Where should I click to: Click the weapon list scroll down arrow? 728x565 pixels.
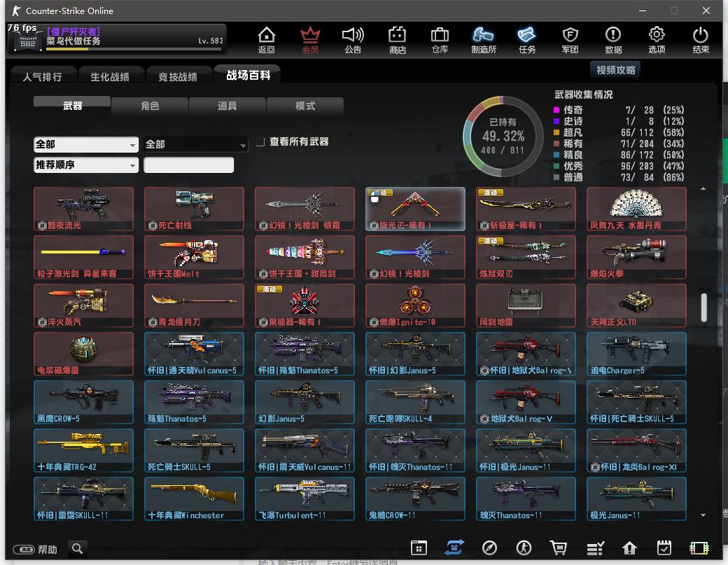click(x=703, y=515)
